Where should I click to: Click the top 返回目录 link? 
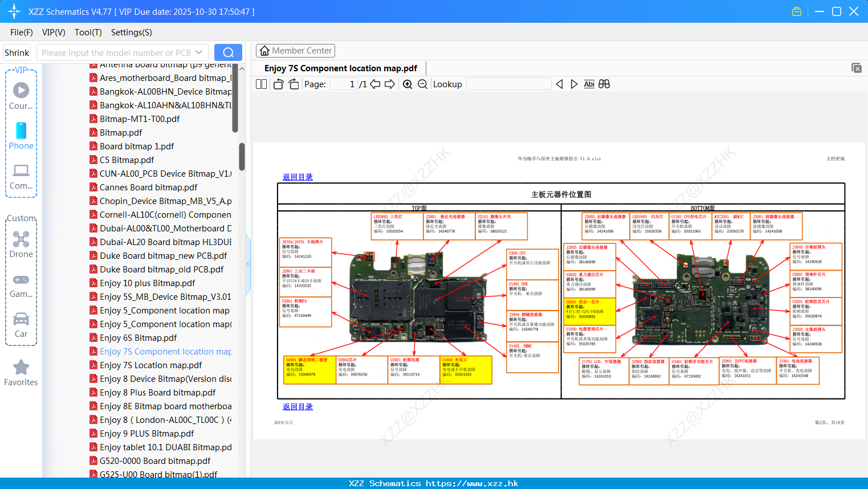[298, 177]
